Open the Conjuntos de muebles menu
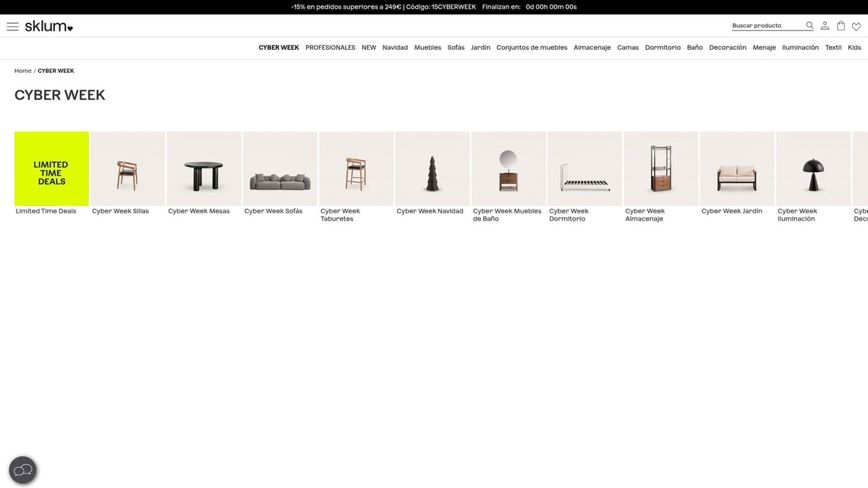868x488 pixels. (532, 48)
